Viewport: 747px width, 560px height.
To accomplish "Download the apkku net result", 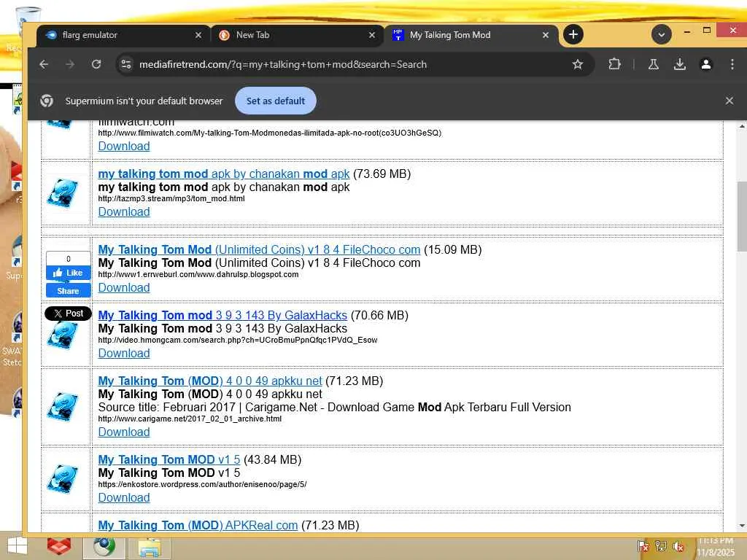I will [x=124, y=432].
